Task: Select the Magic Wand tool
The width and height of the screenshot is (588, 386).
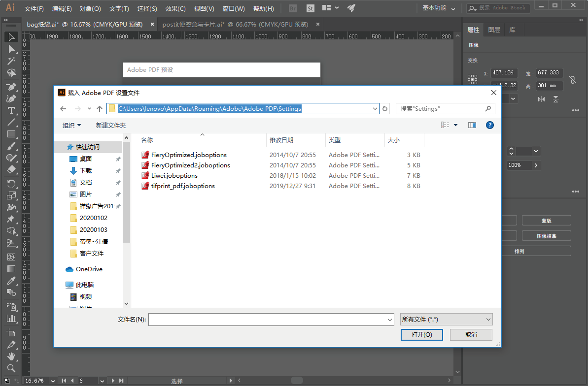Action: pos(11,61)
